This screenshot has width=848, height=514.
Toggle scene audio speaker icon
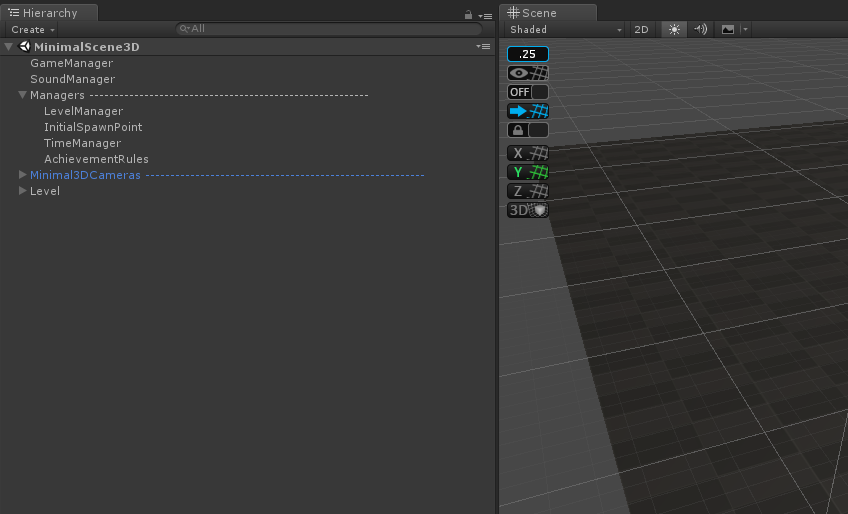click(x=700, y=30)
